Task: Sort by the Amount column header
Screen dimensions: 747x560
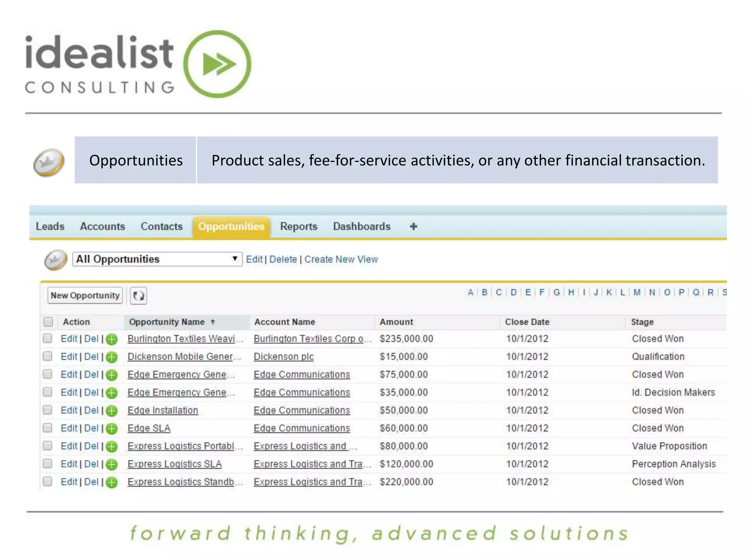Action: pos(396,322)
